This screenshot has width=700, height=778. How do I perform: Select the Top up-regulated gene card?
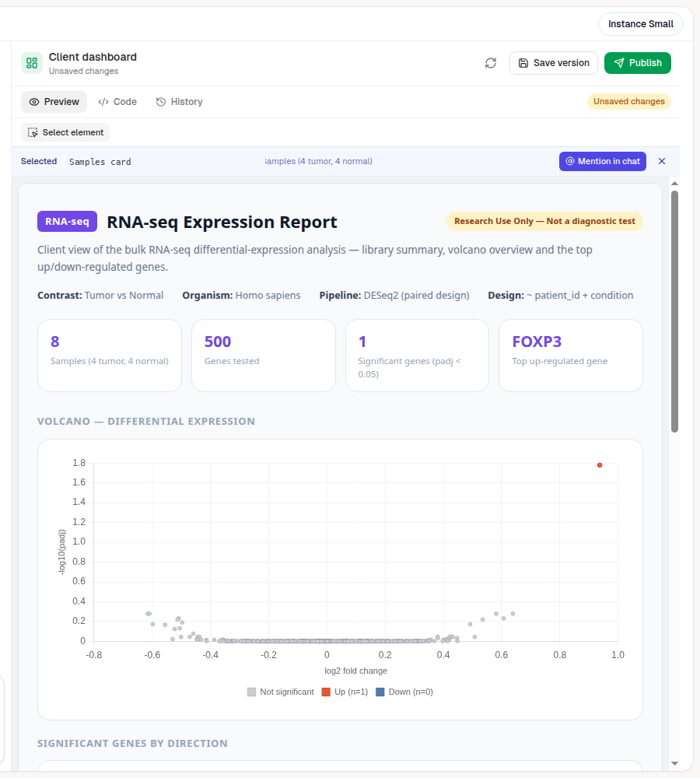tap(571, 356)
